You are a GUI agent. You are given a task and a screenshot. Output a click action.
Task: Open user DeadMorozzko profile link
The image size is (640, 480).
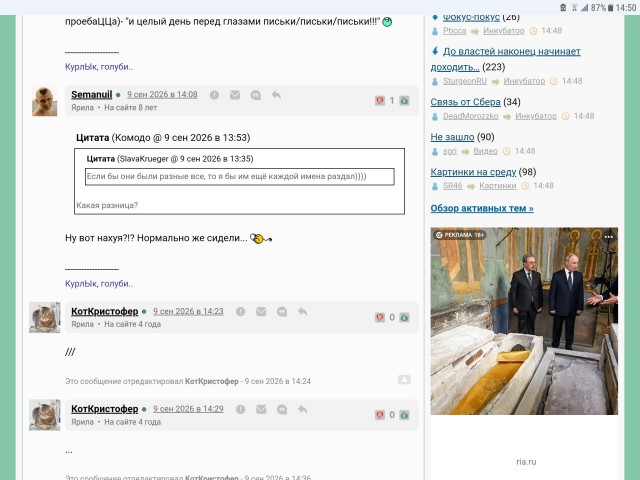pyautogui.click(x=471, y=116)
